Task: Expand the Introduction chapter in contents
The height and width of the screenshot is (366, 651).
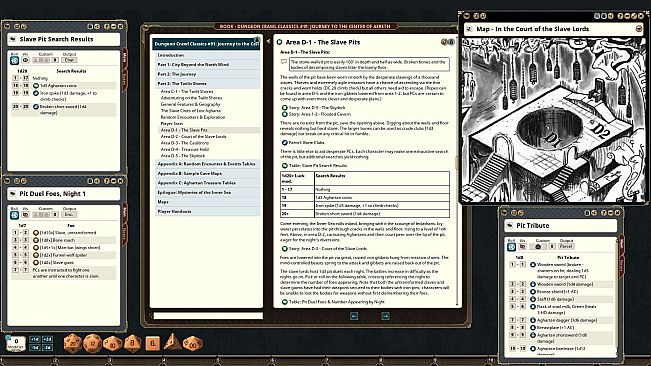Action: pyautogui.click(x=208, y=55)
